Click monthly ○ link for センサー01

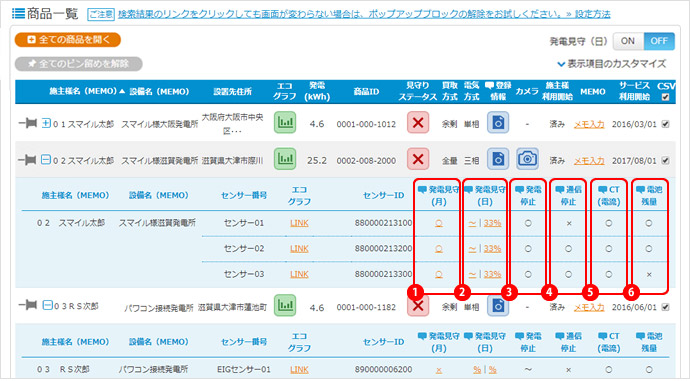439,223
